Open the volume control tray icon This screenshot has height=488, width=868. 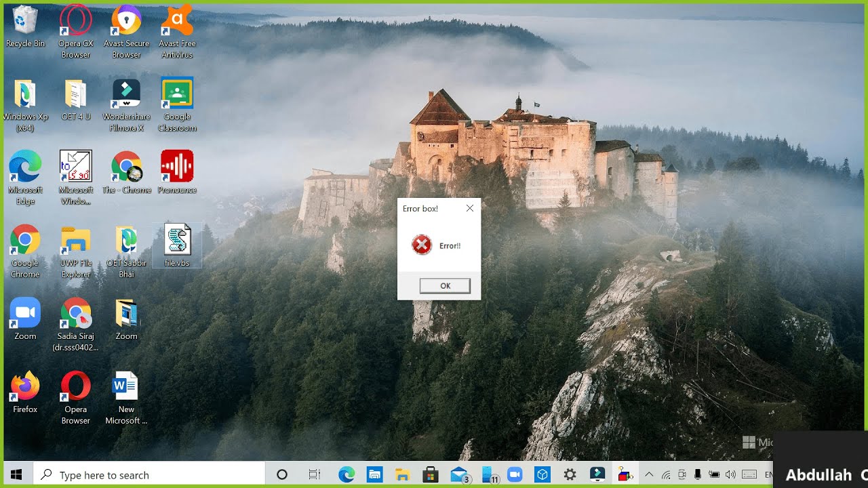pos(730,475)
